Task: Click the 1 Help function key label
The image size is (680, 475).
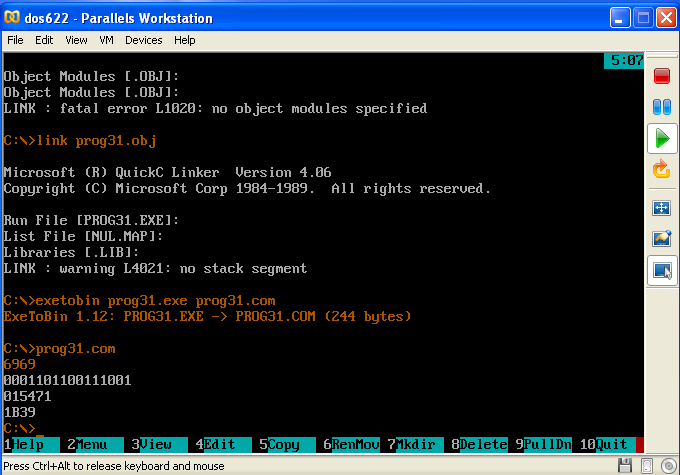Action: (31, 445)
